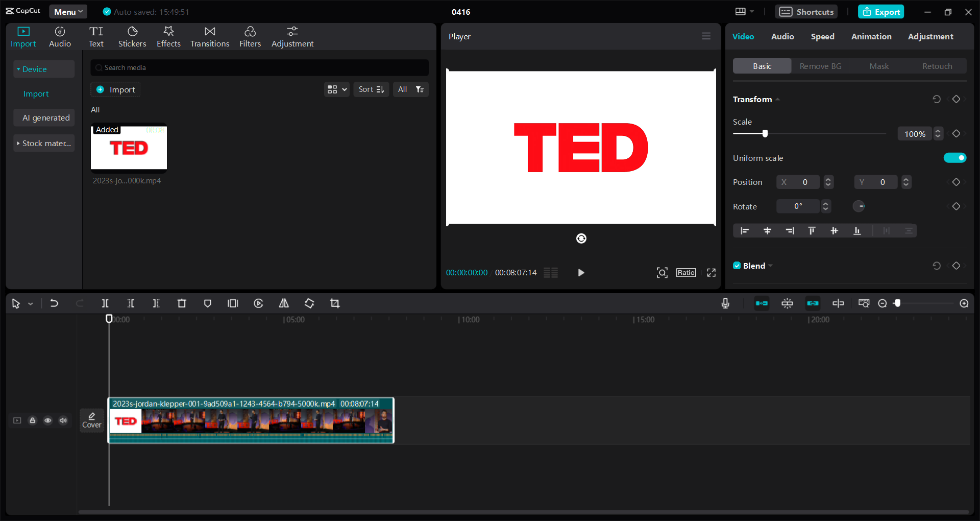Select the Split tool in the timeline toolbar
The width and height of the screenshot is (980, 521).
(105, 303)
